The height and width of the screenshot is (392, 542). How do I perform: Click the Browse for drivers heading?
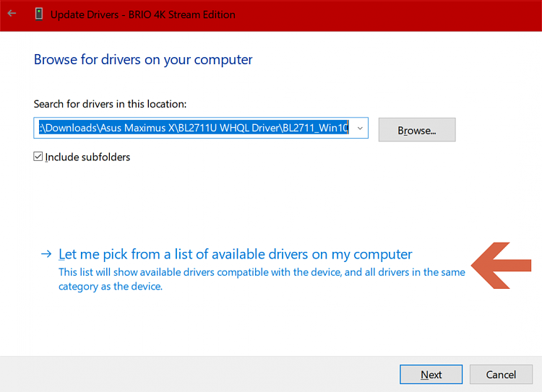pos(143,59)
